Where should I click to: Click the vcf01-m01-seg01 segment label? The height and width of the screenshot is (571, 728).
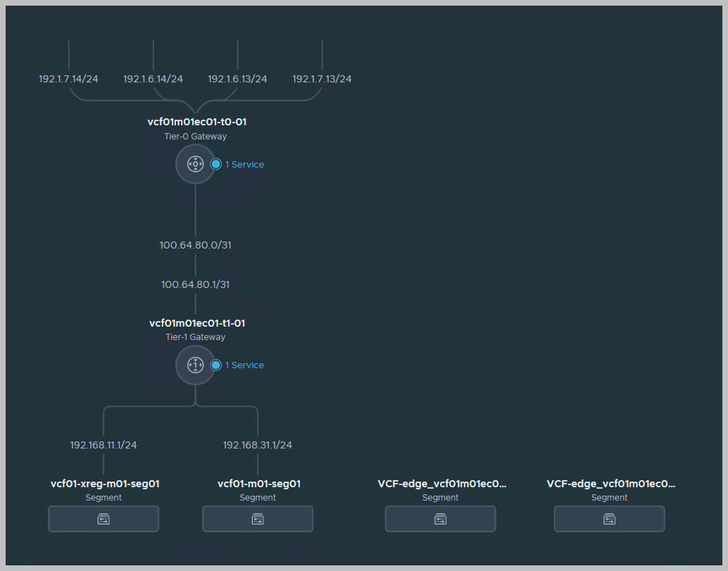(259, 484)
